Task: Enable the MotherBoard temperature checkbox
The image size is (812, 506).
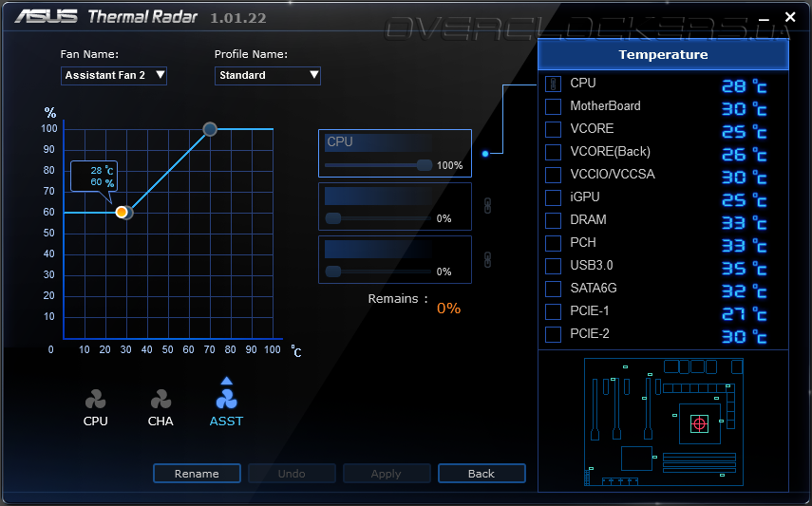Action: click(x=553, y=106)
